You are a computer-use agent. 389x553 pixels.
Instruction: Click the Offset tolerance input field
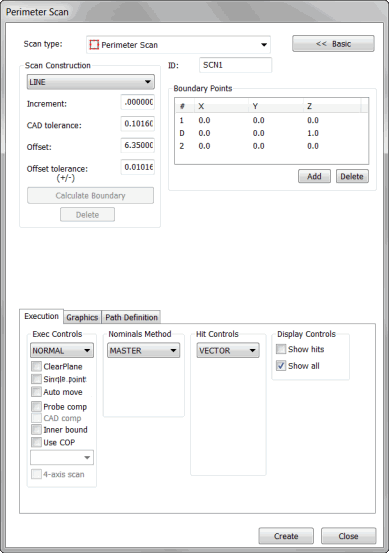tap(138, 167)
